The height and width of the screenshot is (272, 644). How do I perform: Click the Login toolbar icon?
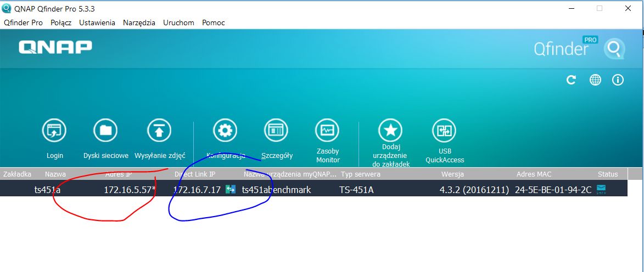tap(54, 131)
